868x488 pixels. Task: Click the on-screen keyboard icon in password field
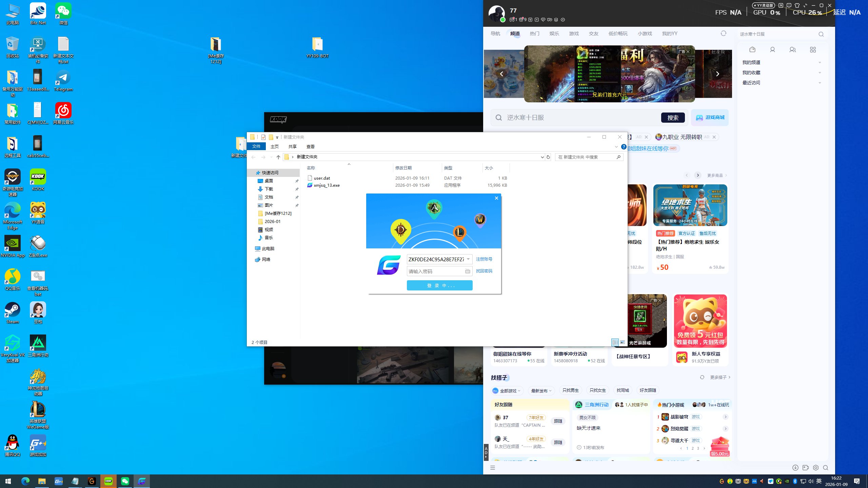tap(468, 271)
